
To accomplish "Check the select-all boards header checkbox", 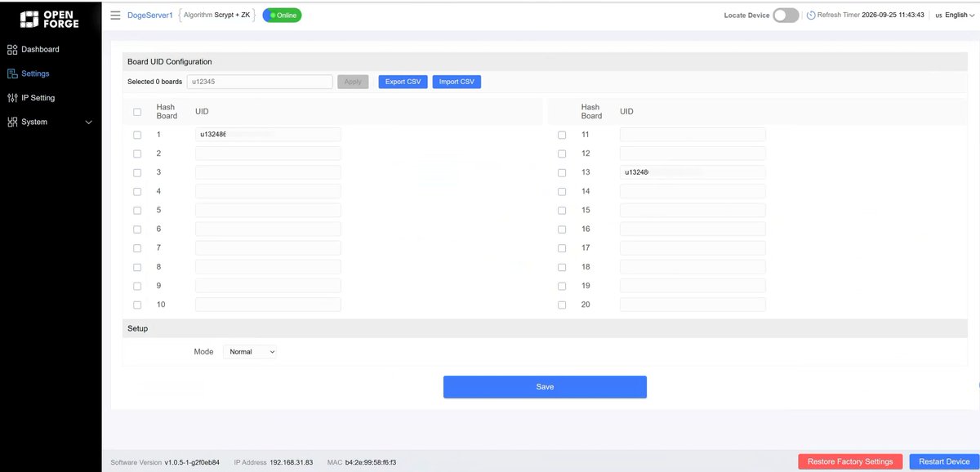I will 137,112.
